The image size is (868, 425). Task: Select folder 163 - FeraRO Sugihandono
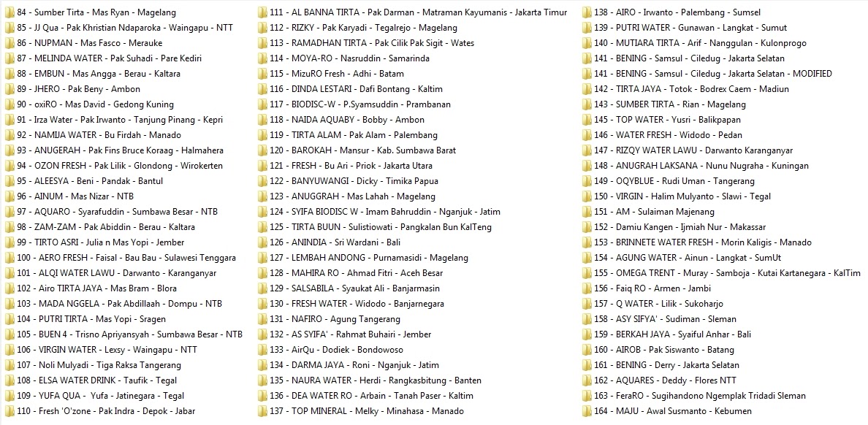(695, 396)
